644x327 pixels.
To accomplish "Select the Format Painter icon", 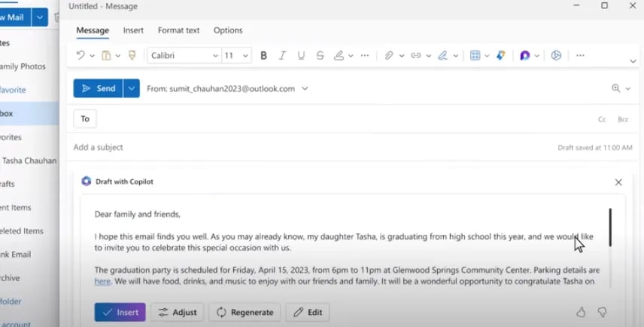I will 132,55.
